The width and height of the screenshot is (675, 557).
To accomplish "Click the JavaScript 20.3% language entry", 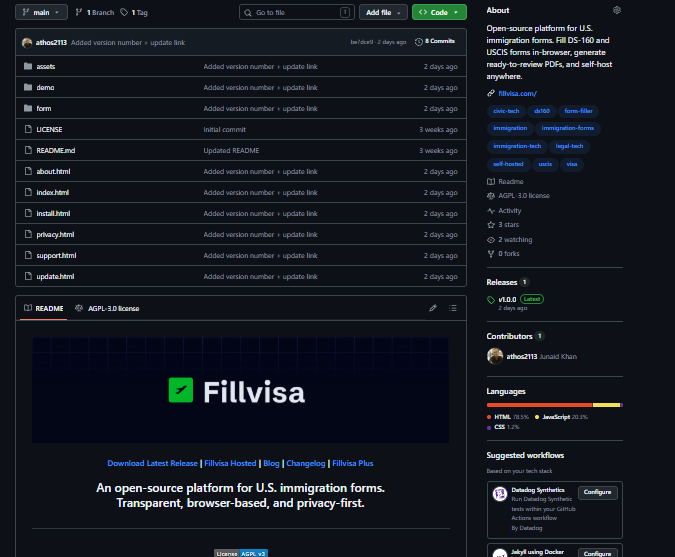I will tap(561, 417).
